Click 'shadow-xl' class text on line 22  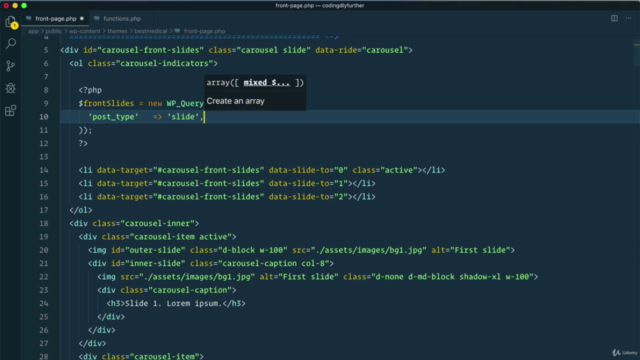(x=480, y=277)
